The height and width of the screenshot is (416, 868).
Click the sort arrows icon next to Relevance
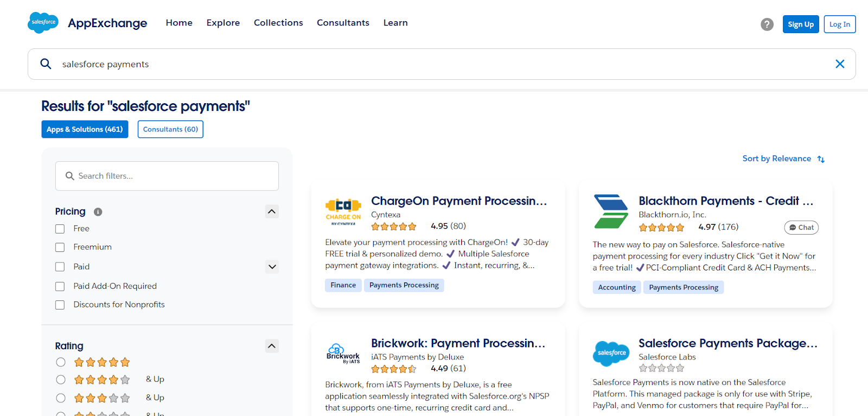click(821, 159)
